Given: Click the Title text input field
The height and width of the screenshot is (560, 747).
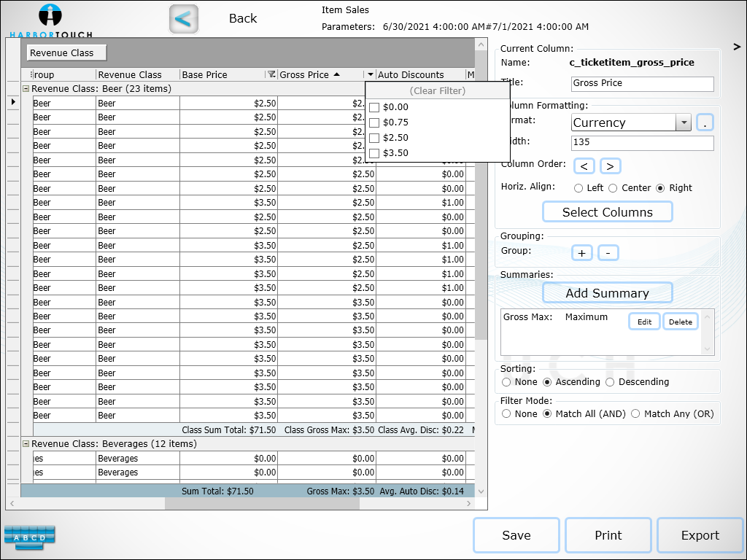Looking at the screenshot, I should click(x=642, y=84).
